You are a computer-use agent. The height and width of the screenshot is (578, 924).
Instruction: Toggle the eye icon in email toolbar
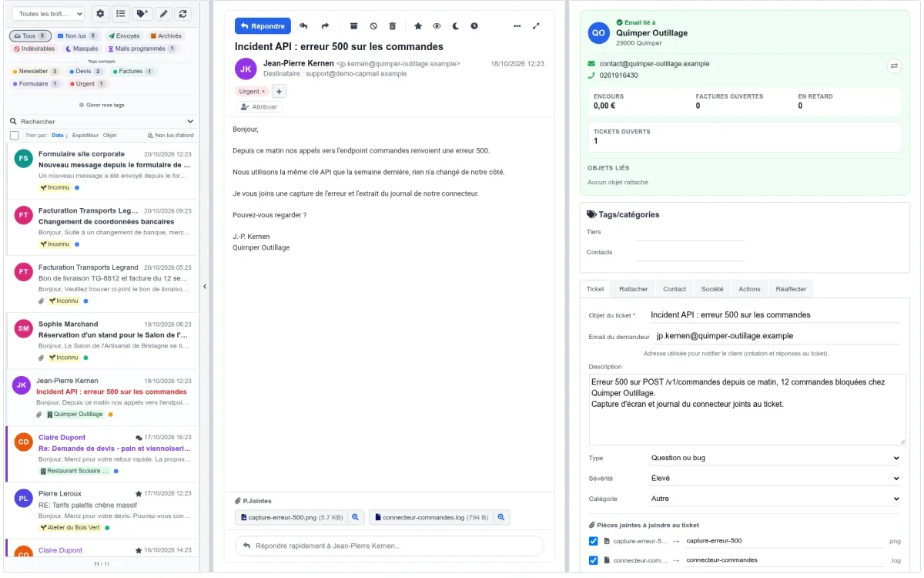[x=437, y=26]
